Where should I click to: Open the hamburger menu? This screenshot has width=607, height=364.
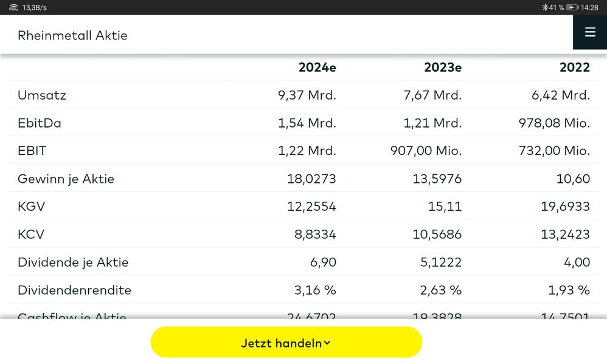(x=589, y=33)
